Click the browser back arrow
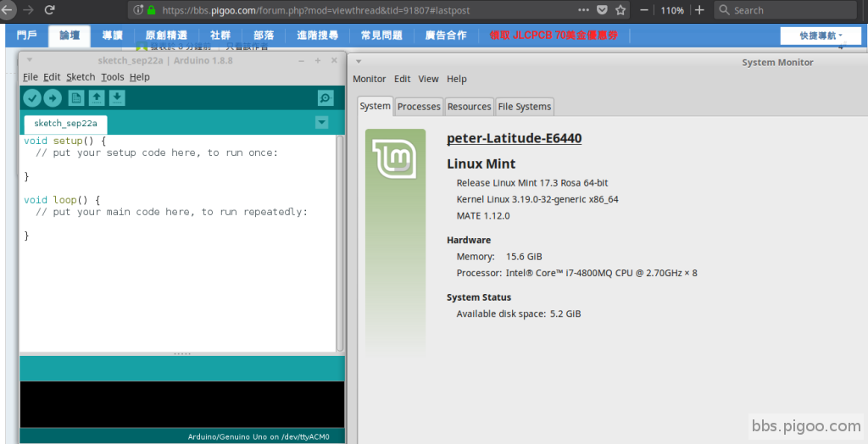The width and height of the screenshot is (868, 444). click(x=6, y=10)
